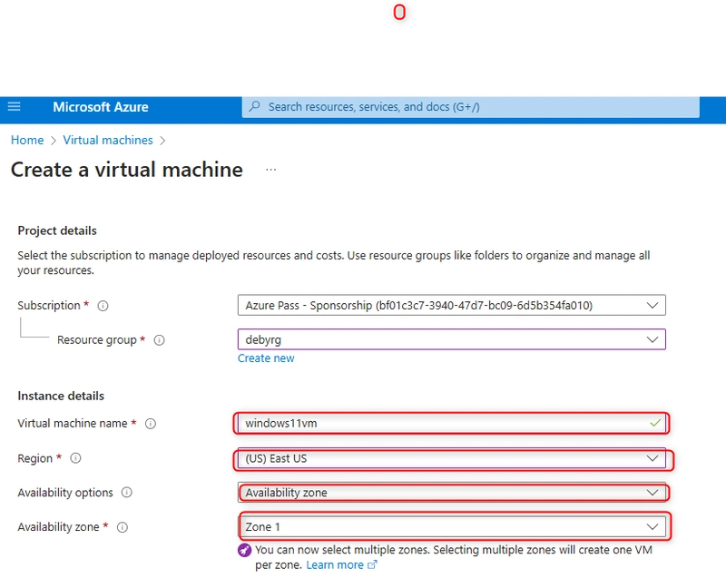Focus the Virtual machine name text field
This screenshot has width=726, height=588.
point(451,423)
